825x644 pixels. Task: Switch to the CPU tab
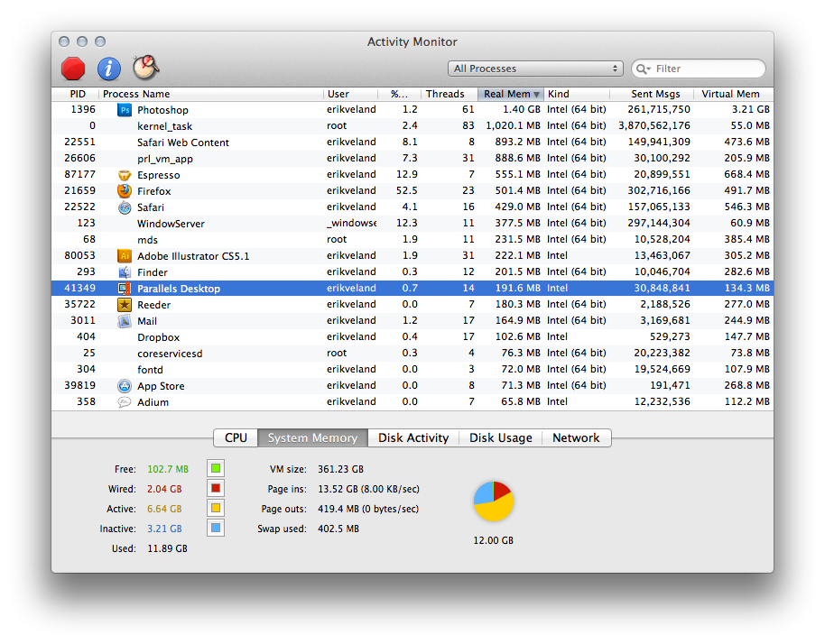click(236, 438)
